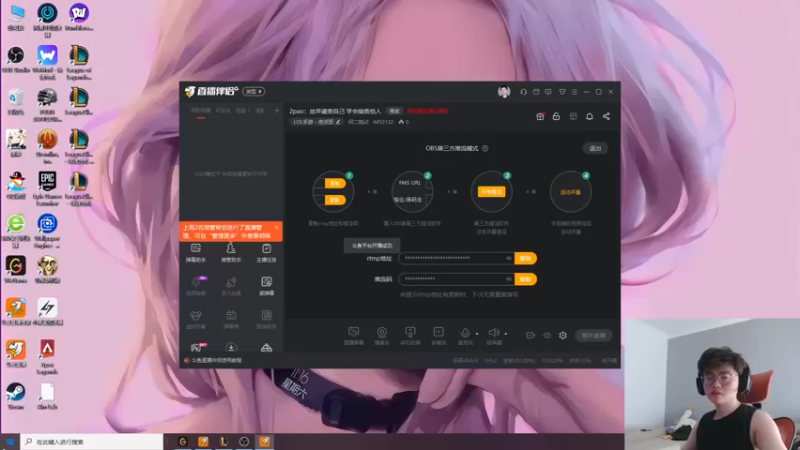
Task: Expand speaker volume arrow
Action: (x=506, y=334)
